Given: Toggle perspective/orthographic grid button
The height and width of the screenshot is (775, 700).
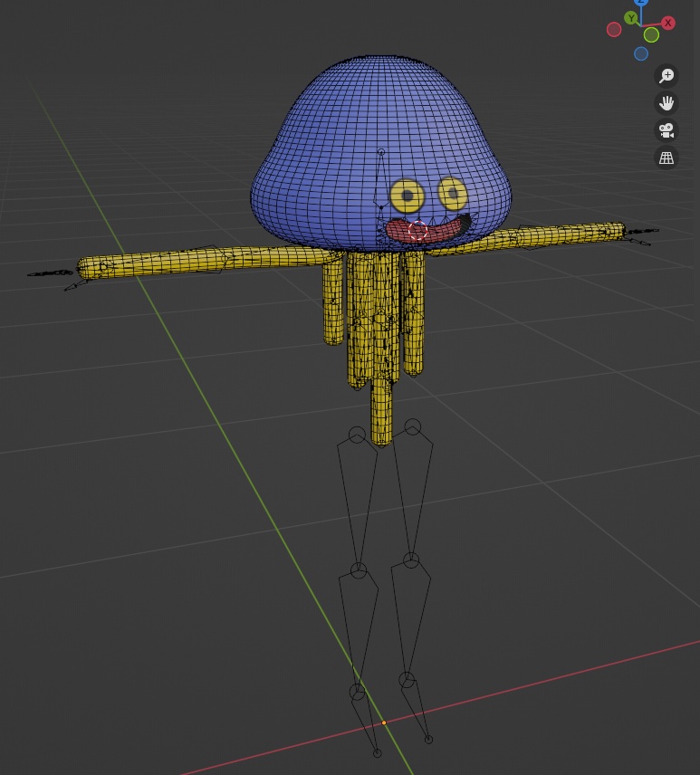Looking at the screenshot, I should point(666,158).
